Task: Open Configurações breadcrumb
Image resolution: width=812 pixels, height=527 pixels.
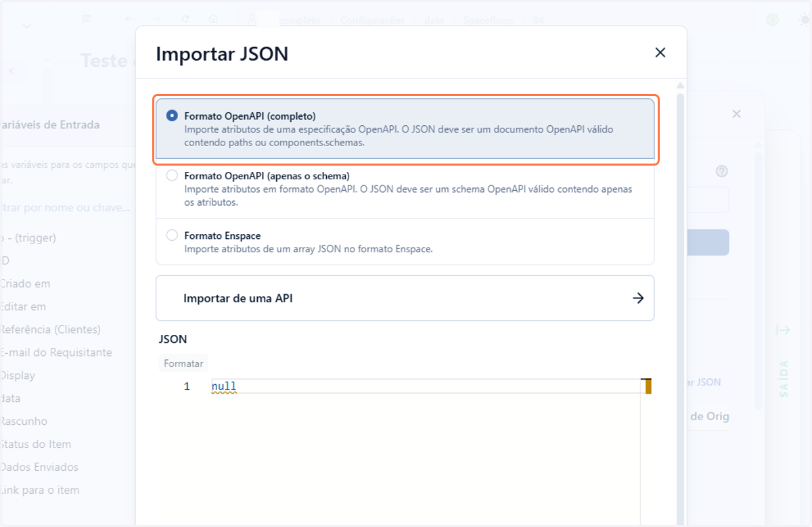Action: (372, 20)
